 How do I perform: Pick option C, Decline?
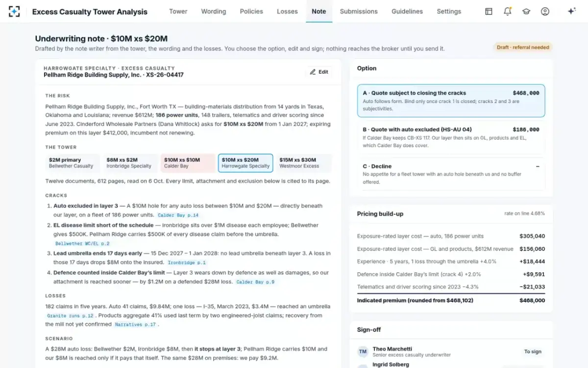pos(451,174)
